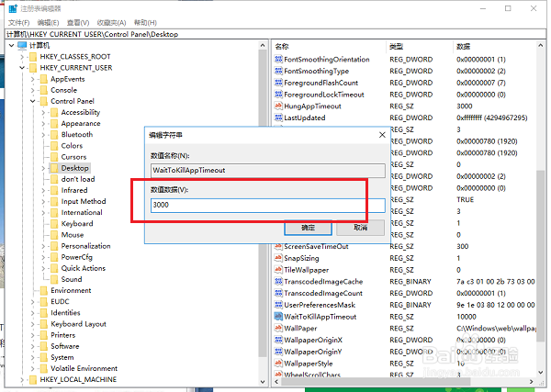Select the Desktop key in tree

click(74, 168)
